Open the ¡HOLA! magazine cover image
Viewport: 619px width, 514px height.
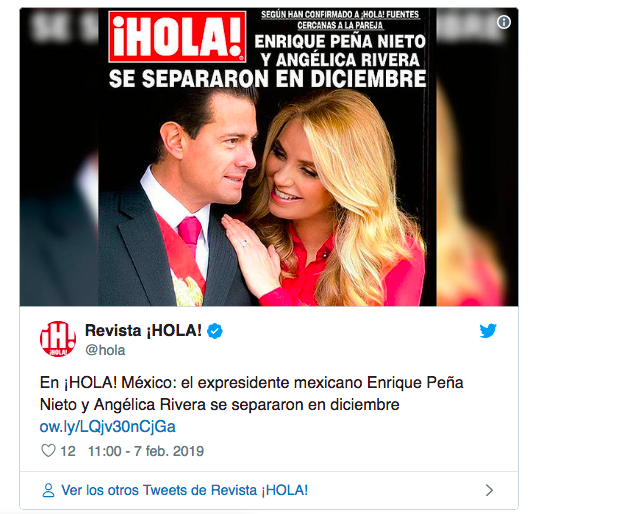(x=269, y=157)
